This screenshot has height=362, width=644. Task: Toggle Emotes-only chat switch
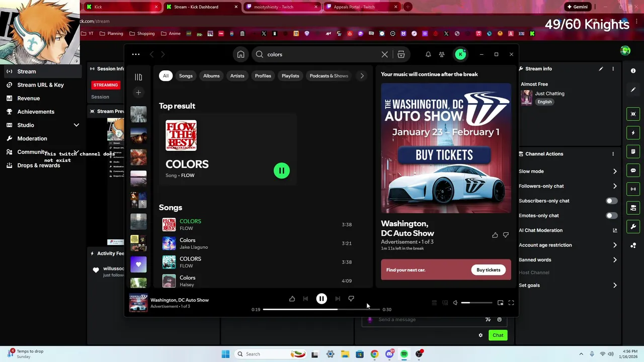pyautogui.click(x=611, y=216)
